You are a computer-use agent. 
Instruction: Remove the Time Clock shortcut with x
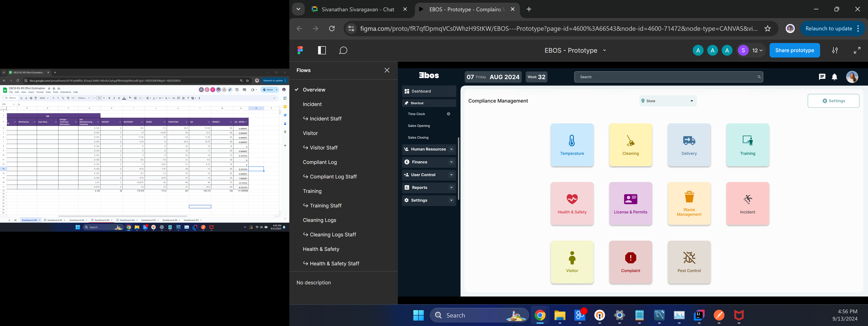coord(448,114)
